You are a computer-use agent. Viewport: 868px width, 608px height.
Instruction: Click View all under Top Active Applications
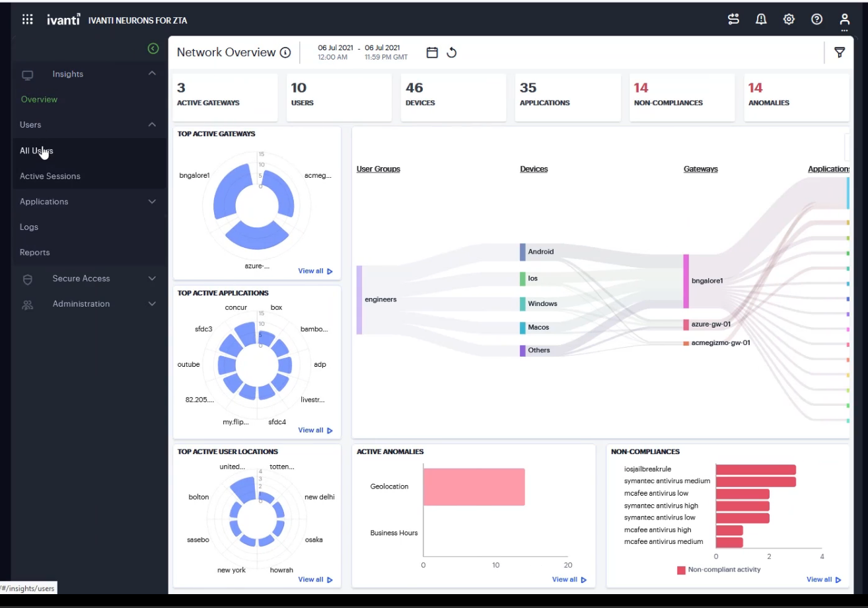315,430
